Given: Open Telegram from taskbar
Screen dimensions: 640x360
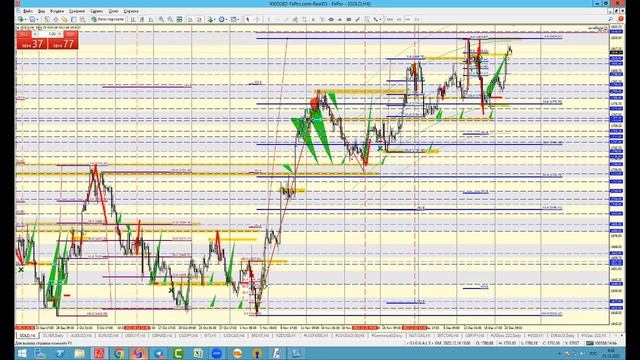Looking at the screenshot, I should pyautogui.click(x=159, y=353).
